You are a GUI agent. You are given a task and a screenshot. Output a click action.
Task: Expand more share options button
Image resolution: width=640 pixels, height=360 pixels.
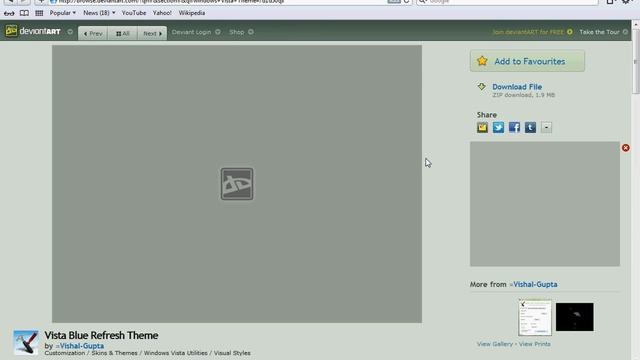click(x=546, y=127)
